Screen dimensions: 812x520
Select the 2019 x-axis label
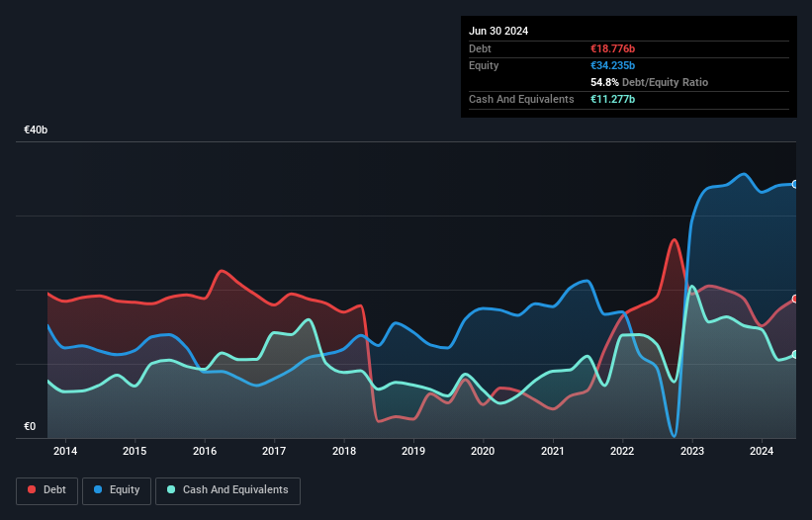click(413, 451)
